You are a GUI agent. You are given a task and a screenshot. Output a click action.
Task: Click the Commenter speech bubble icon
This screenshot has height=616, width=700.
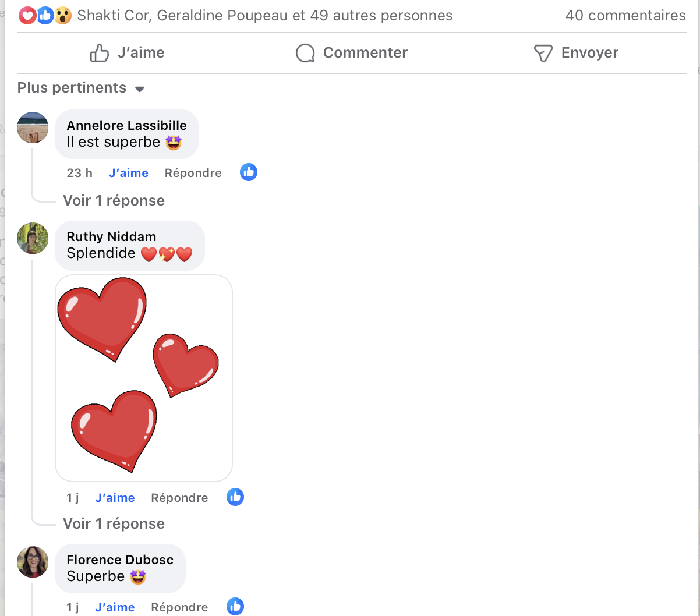click(x=305, y=53)
